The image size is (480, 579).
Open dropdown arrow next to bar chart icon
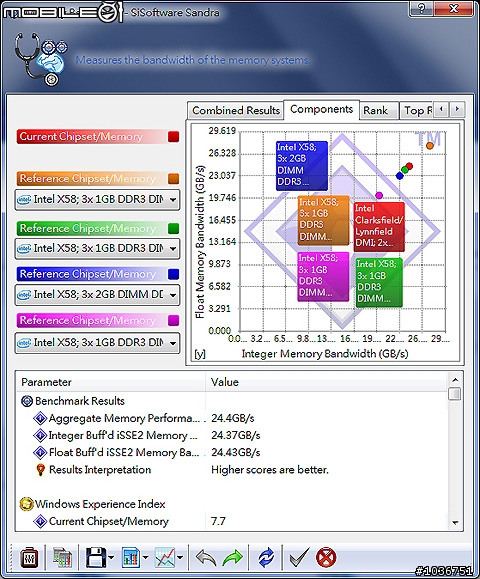click(145, 558)
